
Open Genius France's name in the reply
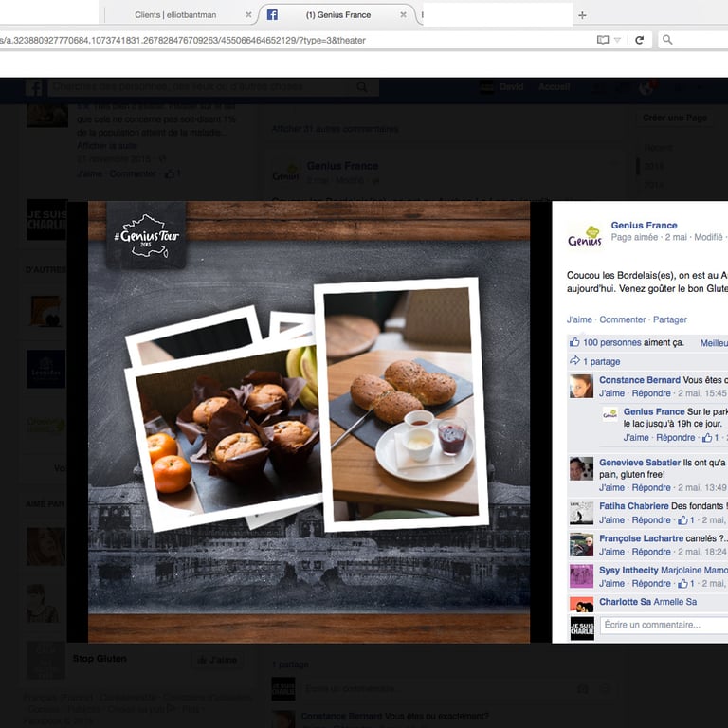tap(654, 411)
